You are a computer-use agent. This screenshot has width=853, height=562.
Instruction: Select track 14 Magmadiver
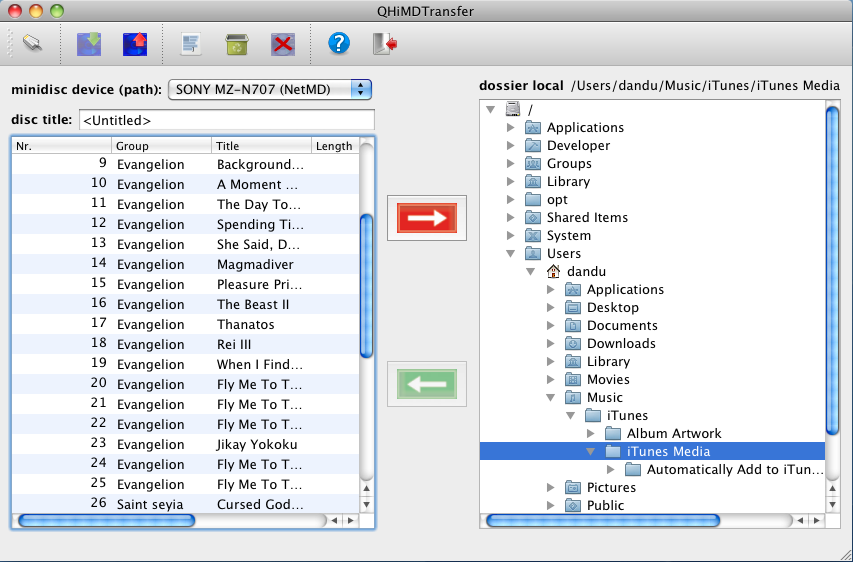click(185, 264)
